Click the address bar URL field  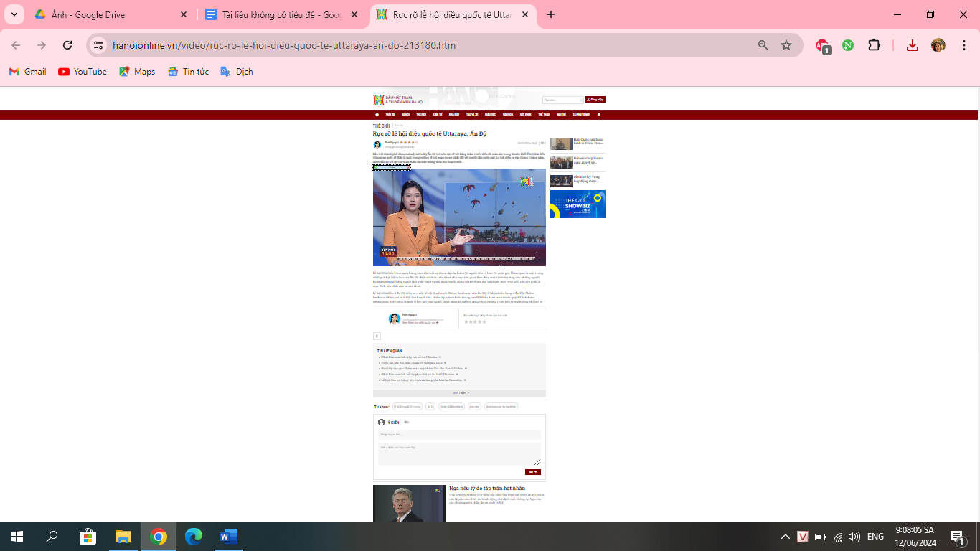430,45
